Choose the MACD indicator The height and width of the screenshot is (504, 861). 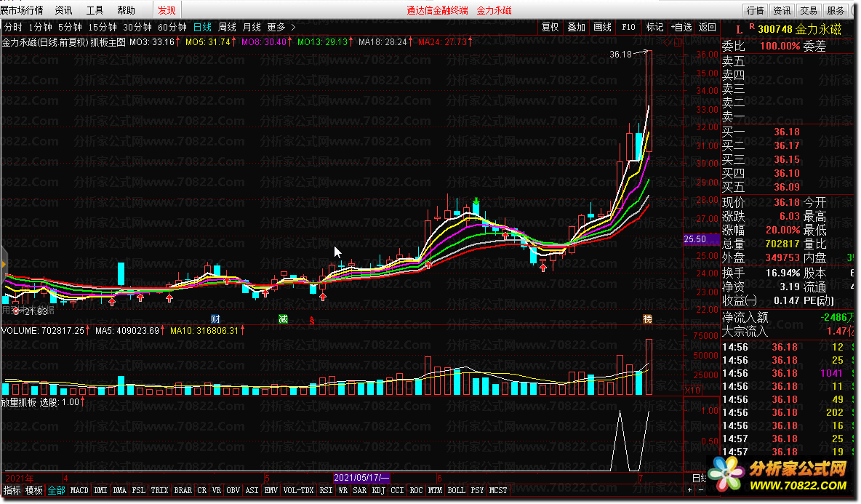79,490
